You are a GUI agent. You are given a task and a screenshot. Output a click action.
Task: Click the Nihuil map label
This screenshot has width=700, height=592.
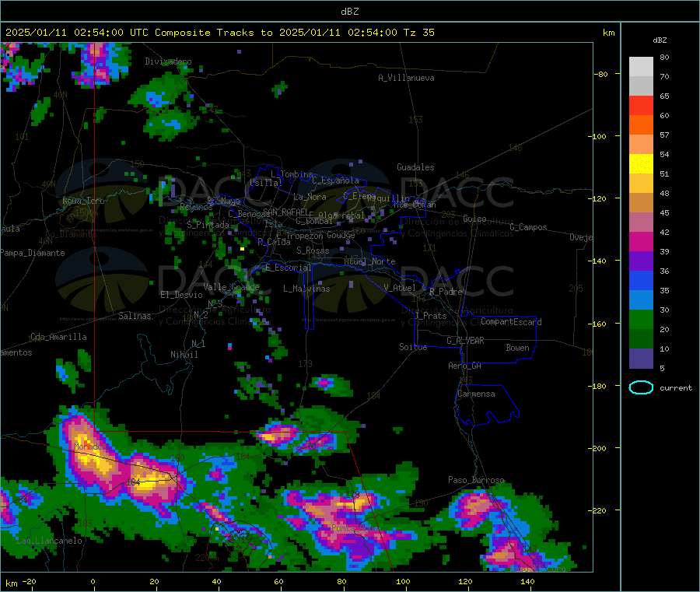pyautogui.click(x=184, y=355)
